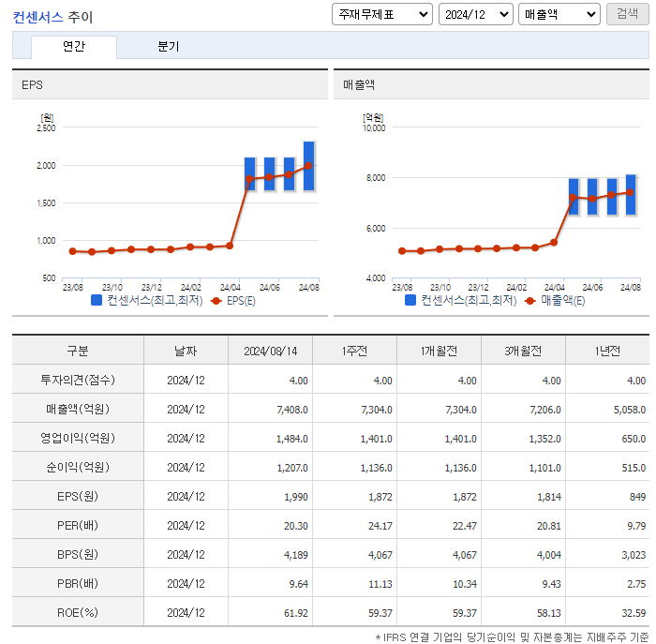The height and width of the screenshot is (644, 656).
Task: Click the 컨센서스 추이 heading
Action: (x=52, y=17)
